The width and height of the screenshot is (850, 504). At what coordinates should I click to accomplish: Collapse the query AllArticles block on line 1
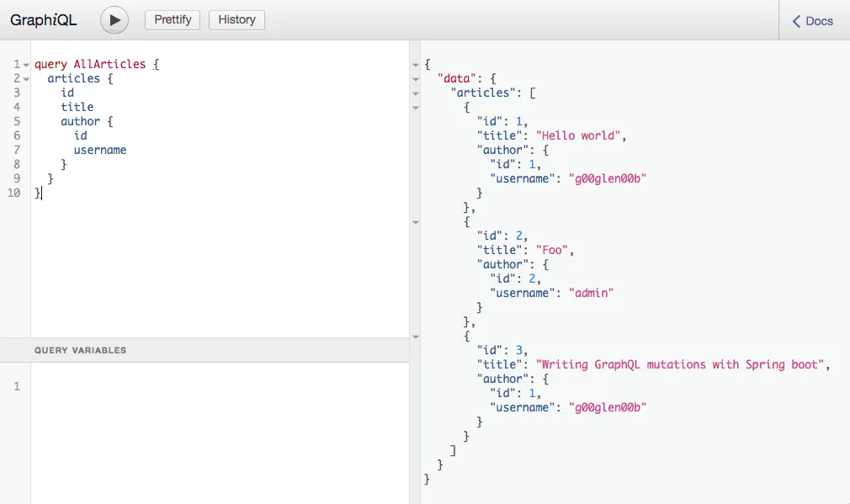pos(28,64)
